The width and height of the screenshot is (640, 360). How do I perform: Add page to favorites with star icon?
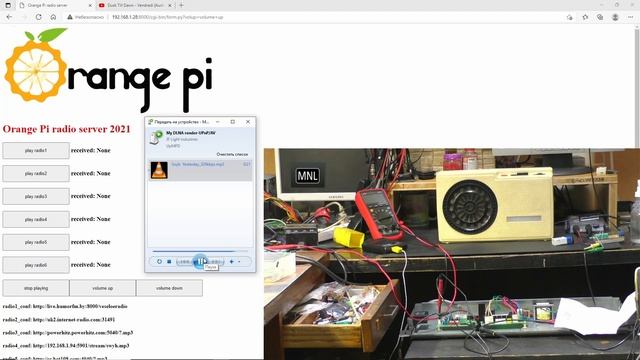click(x=585, y=17)
